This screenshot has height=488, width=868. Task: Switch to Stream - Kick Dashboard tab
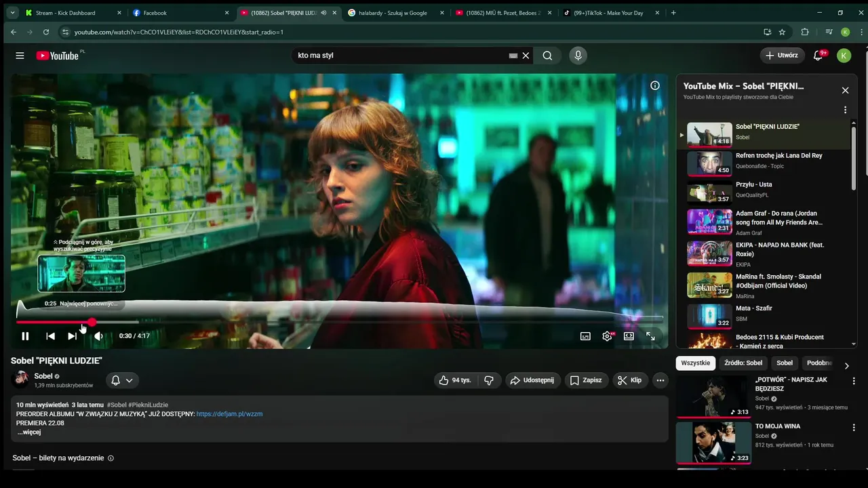pyautogui.click(x=73, y=13)
